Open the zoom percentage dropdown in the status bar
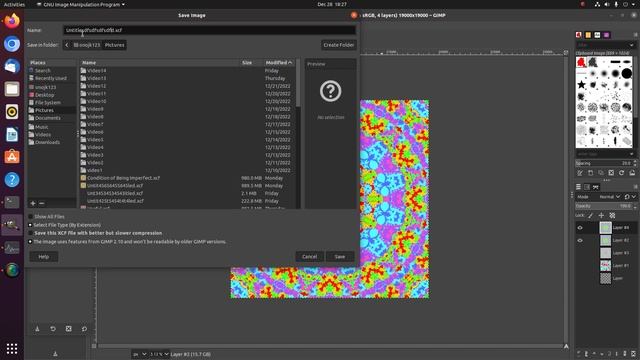The width and height of the screenshot is (640, 360). tap(159, 354)
